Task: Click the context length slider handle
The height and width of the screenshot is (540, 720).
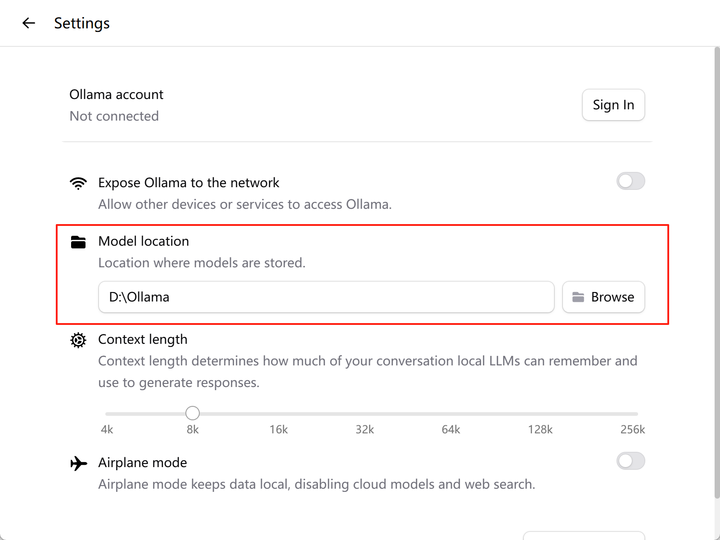Action: click(x=193, y=413)
